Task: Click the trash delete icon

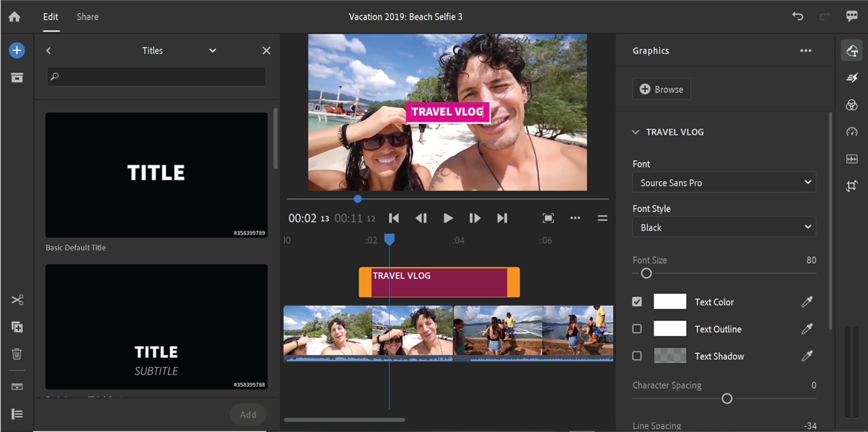Action: click(x=17, y=354)
